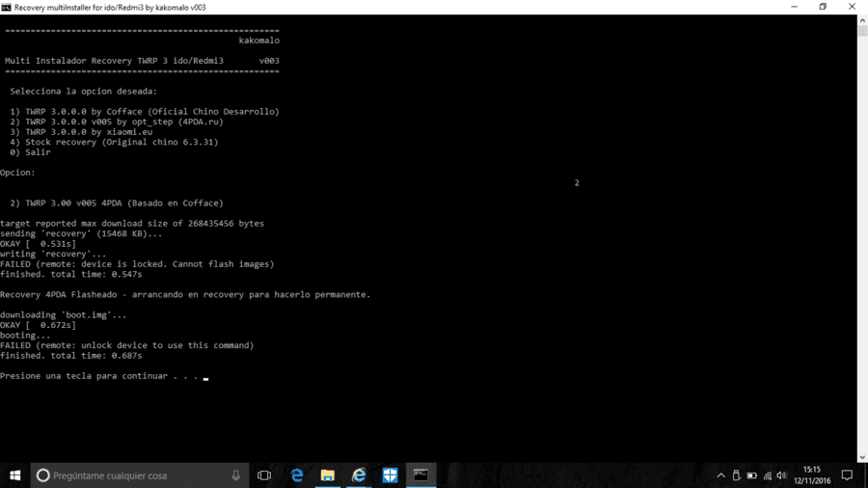Viewport: 868px width, 488px height.
Task: Click the scrollbar down arrow
Action: (x=862, y=457)
